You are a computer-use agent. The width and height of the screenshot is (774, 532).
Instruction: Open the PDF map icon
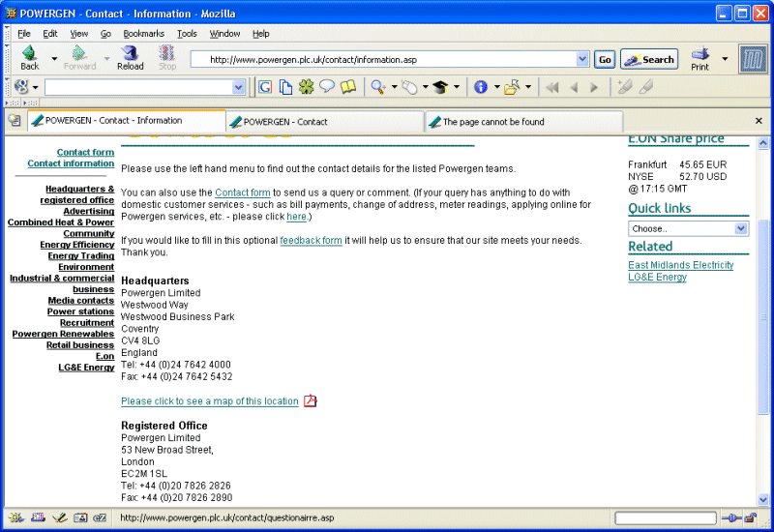coord(310,400)
